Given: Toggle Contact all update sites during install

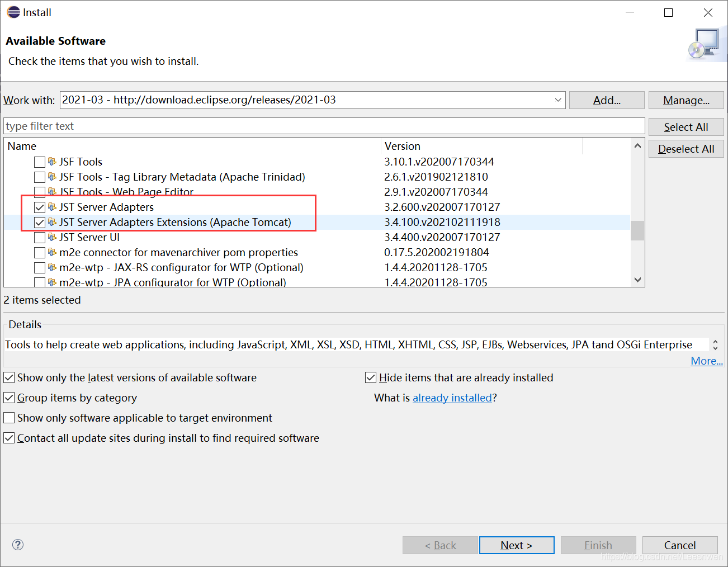Looking at the screenshot, I should [x=9, y=438].
